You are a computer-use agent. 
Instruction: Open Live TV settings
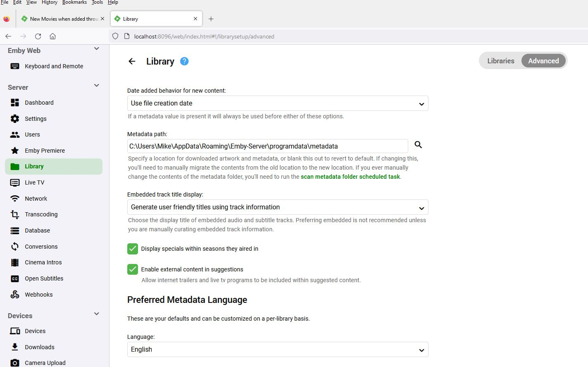tap(35, 182)
